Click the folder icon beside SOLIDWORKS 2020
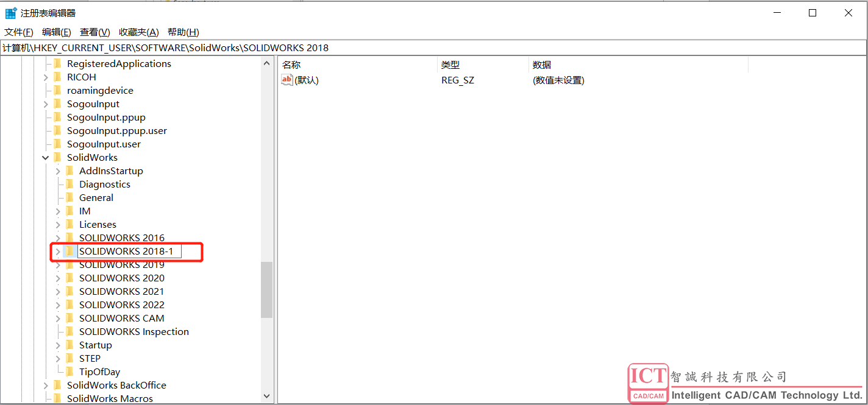The image size is (868, 405). 69,278
